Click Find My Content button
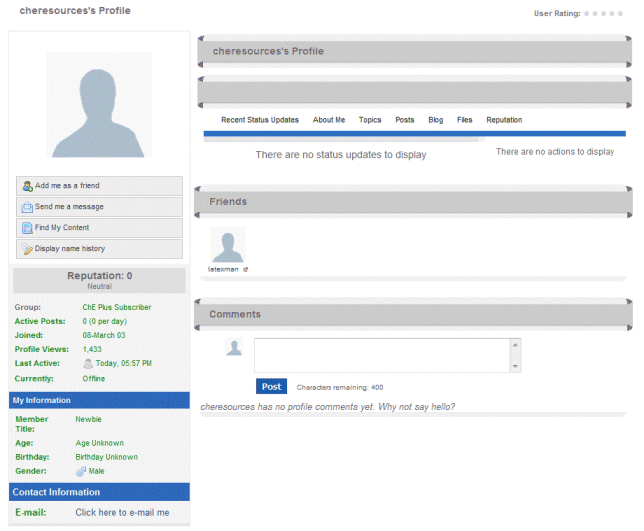This screenshot has width=644, height=531. pos(99,228)
